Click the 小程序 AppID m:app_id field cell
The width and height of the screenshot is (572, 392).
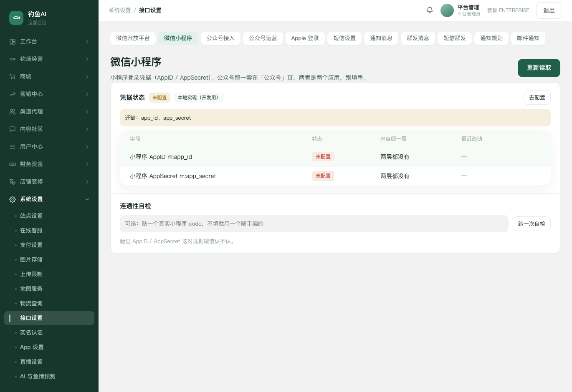[161, 157]
